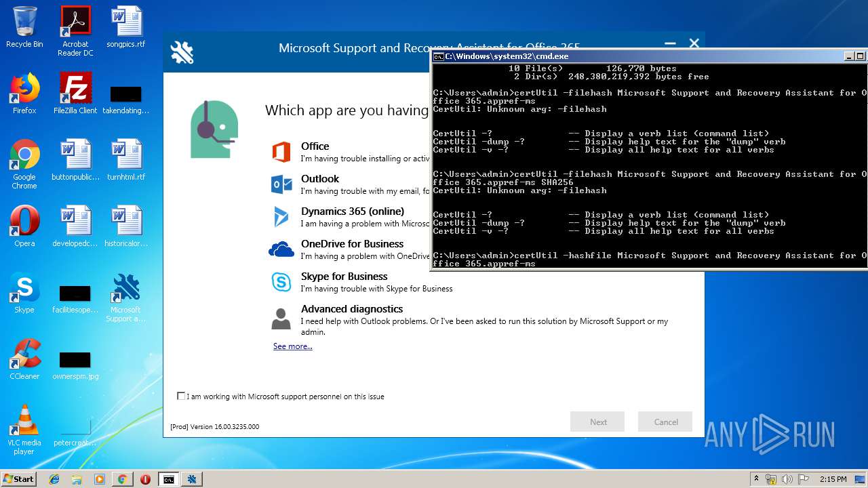Select the Outlook app icon
Screen dimensions: 868x488
click(x=281, y=184)
